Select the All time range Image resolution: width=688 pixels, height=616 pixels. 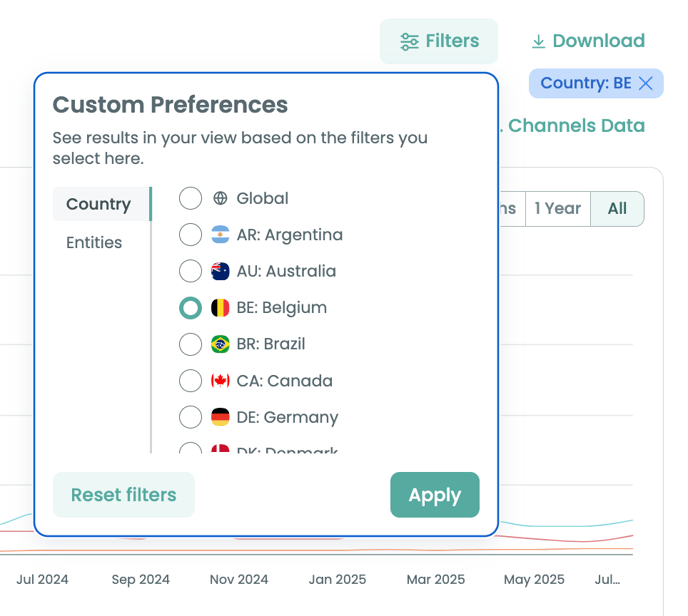pyautogui.click(x=617, y=208)
